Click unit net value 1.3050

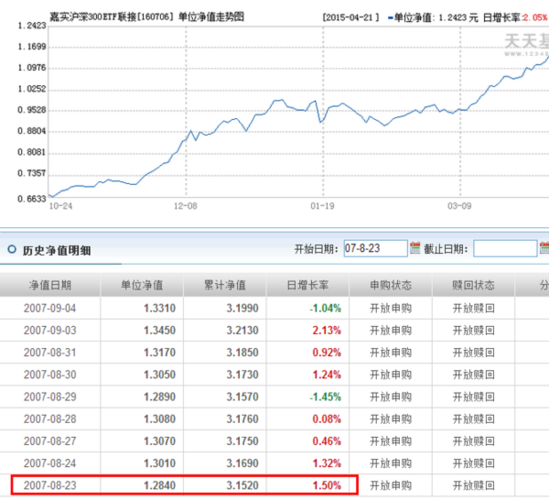(x=160, y=375)
